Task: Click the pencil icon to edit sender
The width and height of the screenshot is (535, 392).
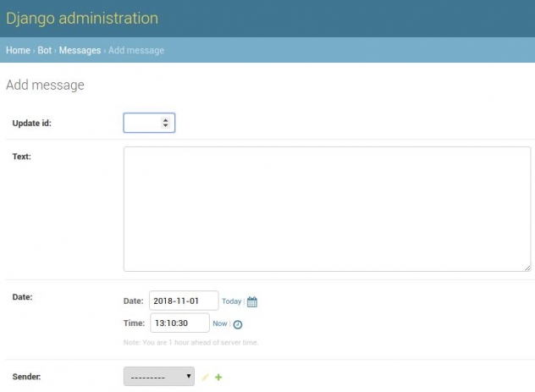Action: pos(205,377)
